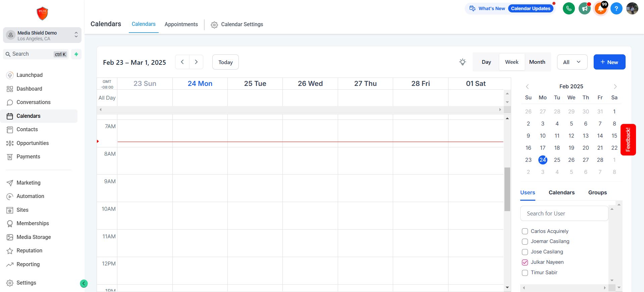Click the blue New button
This screenshot has width=644, height=292.
[x=609, y=62]
